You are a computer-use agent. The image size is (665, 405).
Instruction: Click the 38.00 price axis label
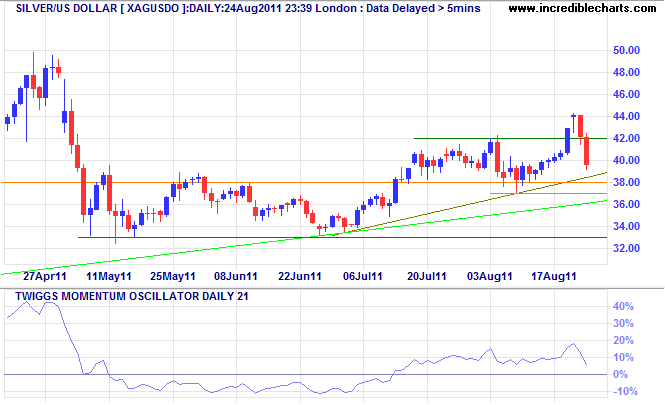pos(626,183)
